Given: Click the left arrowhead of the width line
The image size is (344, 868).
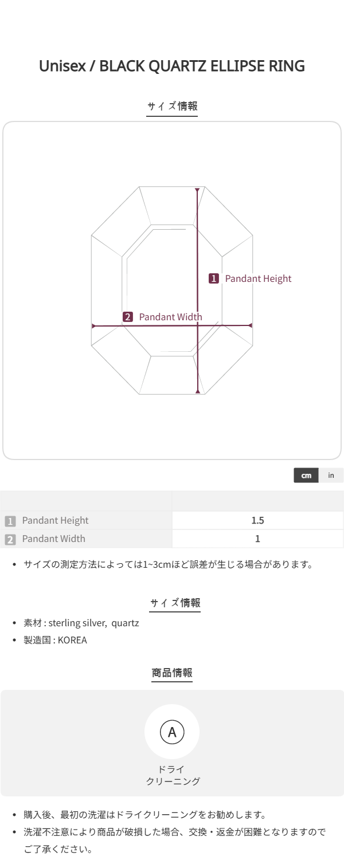Looking at the screenshot, I should click(x=93, y=326).
